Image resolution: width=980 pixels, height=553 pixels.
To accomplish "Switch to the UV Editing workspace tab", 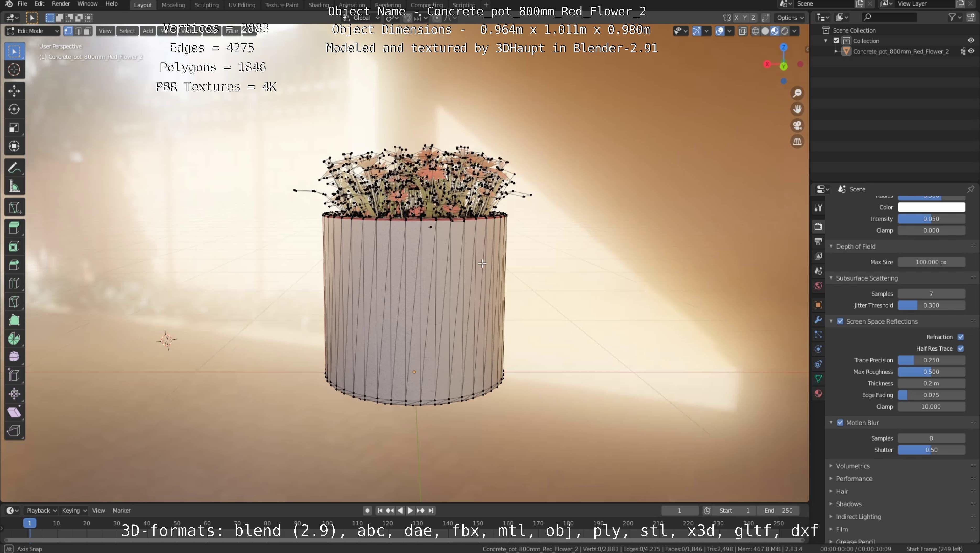I will (242, 5).
